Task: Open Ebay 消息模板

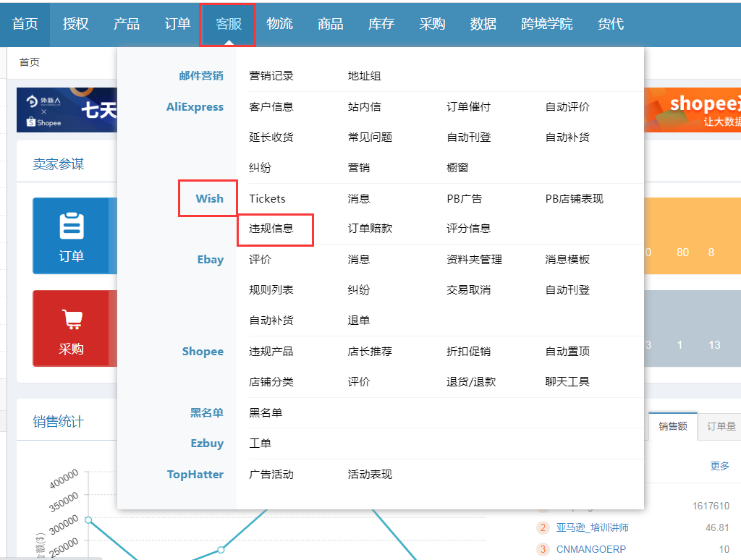Action: point(567,260)
